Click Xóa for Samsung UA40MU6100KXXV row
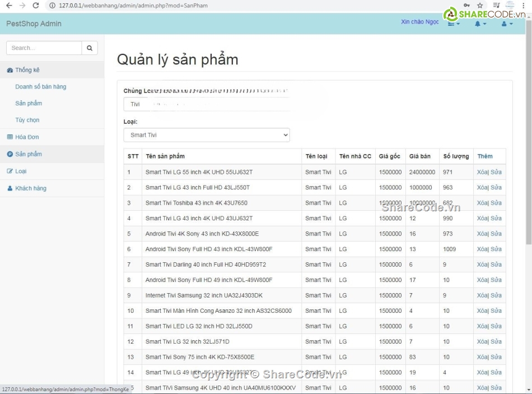This screenshot has height=394, width=532. [x=482, y=387]
